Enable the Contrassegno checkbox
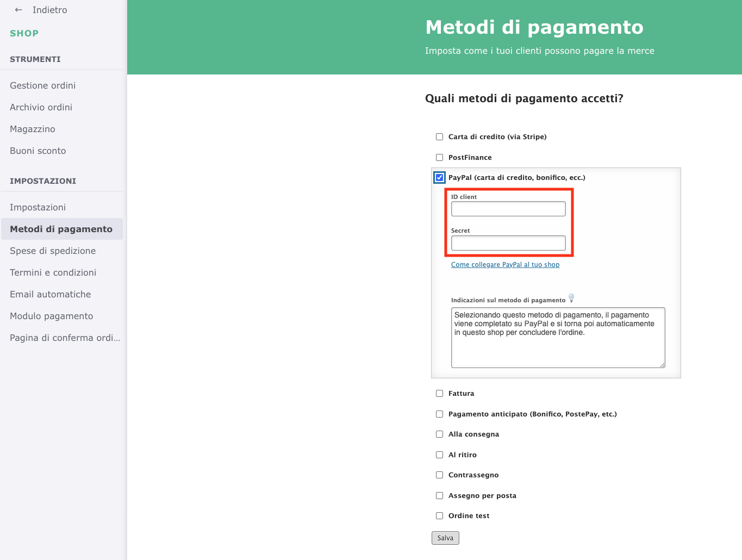Screen dimensions: 742x560 [439, 475]
